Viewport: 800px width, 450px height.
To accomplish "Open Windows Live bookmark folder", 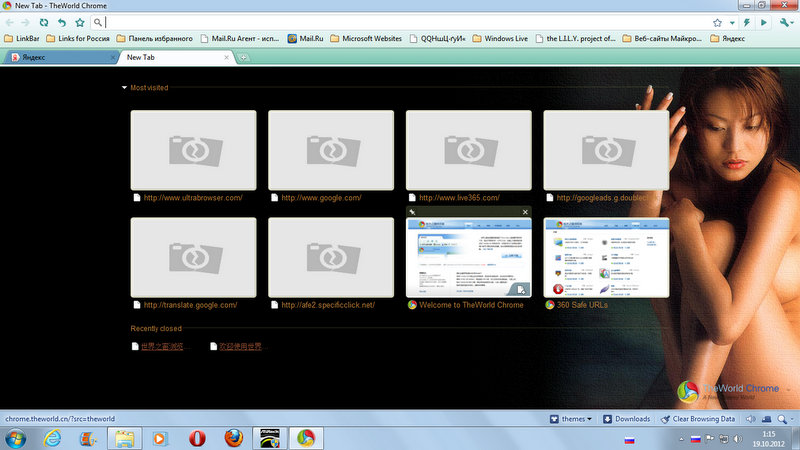I will point(500,38).
